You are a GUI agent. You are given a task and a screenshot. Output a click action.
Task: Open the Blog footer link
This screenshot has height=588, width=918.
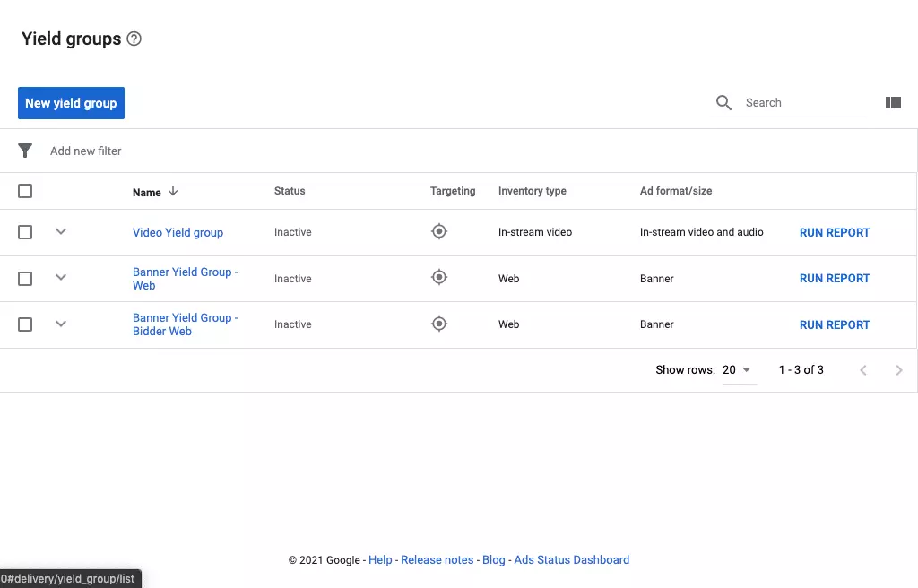click(x=494, y=560)
